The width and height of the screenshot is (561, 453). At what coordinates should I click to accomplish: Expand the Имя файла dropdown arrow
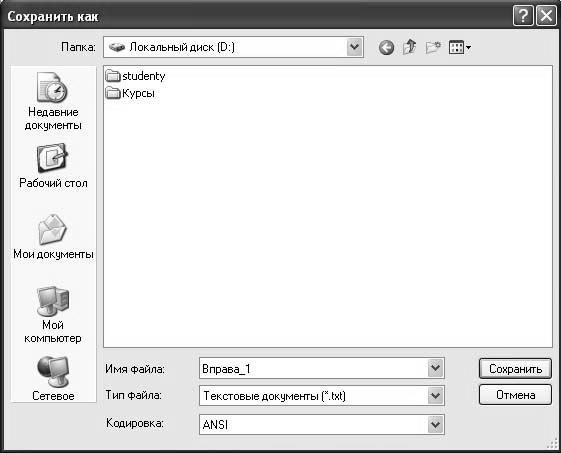[435, 368]
